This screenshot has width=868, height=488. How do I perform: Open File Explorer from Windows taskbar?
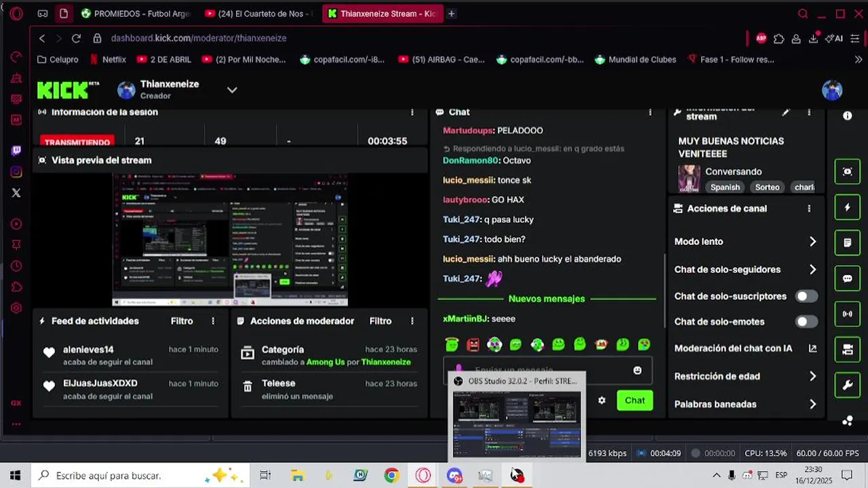coord(297,476)
